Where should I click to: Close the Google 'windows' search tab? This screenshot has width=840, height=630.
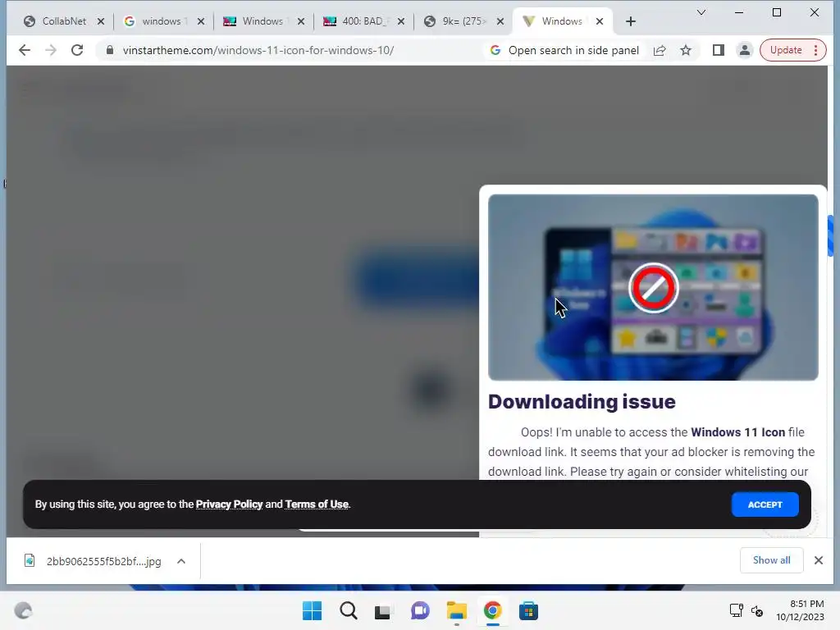point(201,21)
